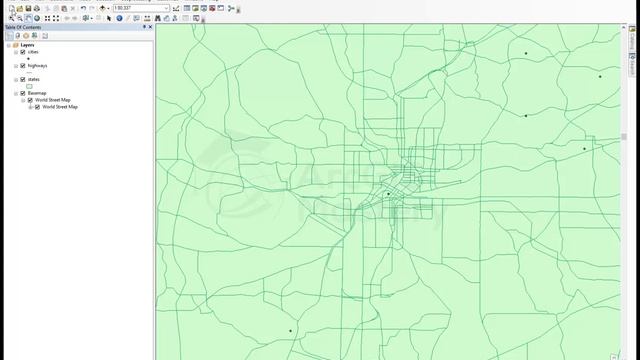Select the Select Elements arrow tool
The width and height of the screenshot is (640, 360).
(x=109, y=18)
